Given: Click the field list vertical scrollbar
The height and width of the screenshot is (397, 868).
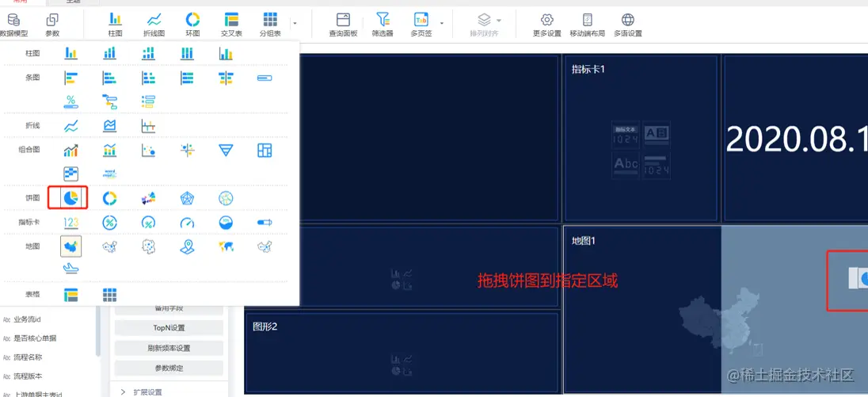Looking at the screenshot, I should point(98,332).
